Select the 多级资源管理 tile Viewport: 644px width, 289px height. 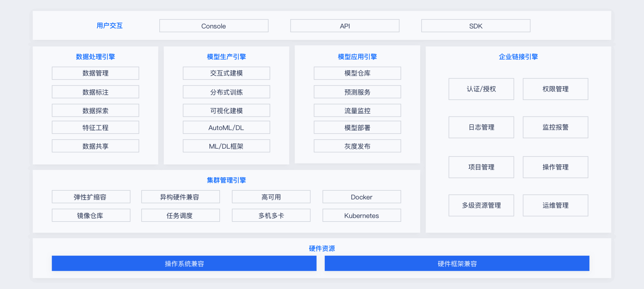[x=481, y=205]
